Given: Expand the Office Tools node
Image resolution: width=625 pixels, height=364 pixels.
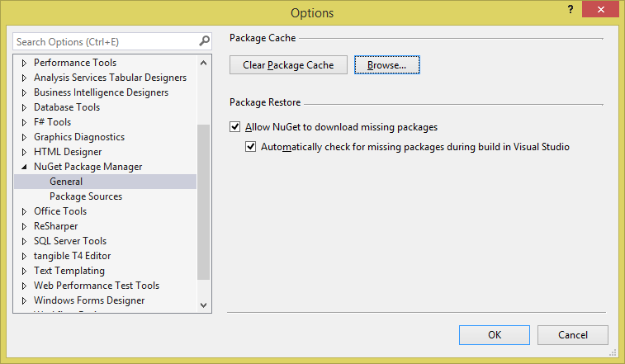Looking at the screenshot, I should 24,211.
